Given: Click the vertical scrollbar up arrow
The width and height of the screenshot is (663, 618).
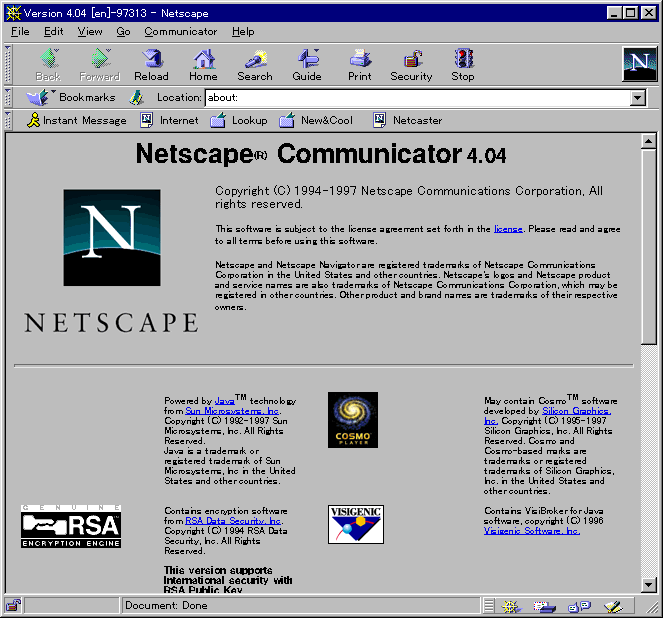Looking at the screenshot, I should pyautogui.click(x=648, y=141).
